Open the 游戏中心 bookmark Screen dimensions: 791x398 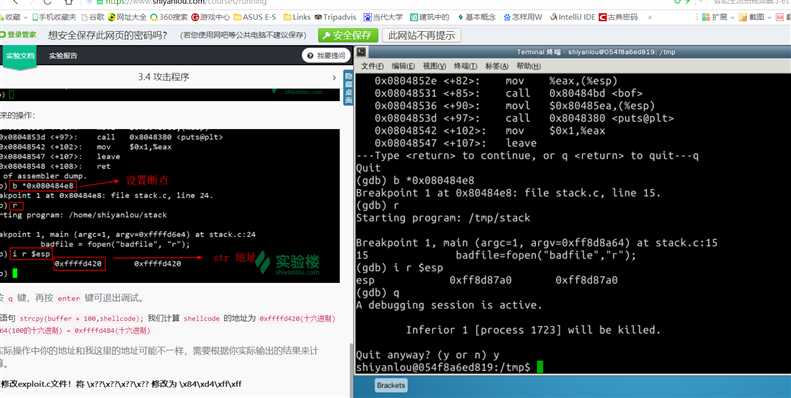point(210,17)
